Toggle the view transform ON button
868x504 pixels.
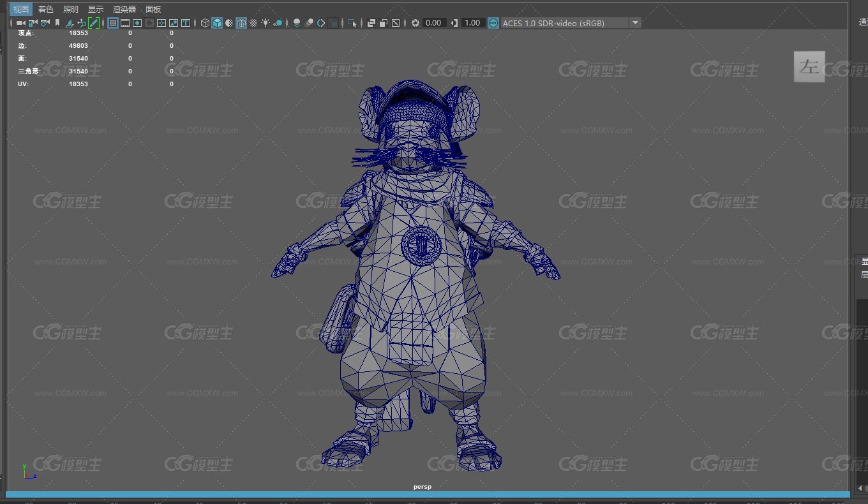click(x=493, y=23)
